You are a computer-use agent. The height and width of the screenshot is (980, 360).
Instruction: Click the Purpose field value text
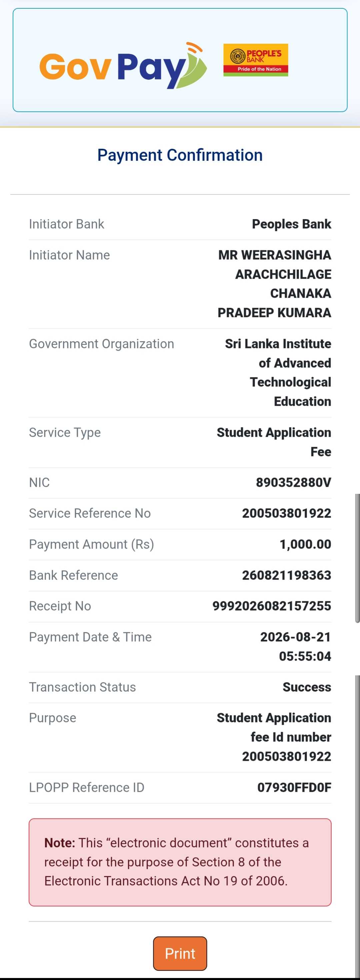click(274, 737)
